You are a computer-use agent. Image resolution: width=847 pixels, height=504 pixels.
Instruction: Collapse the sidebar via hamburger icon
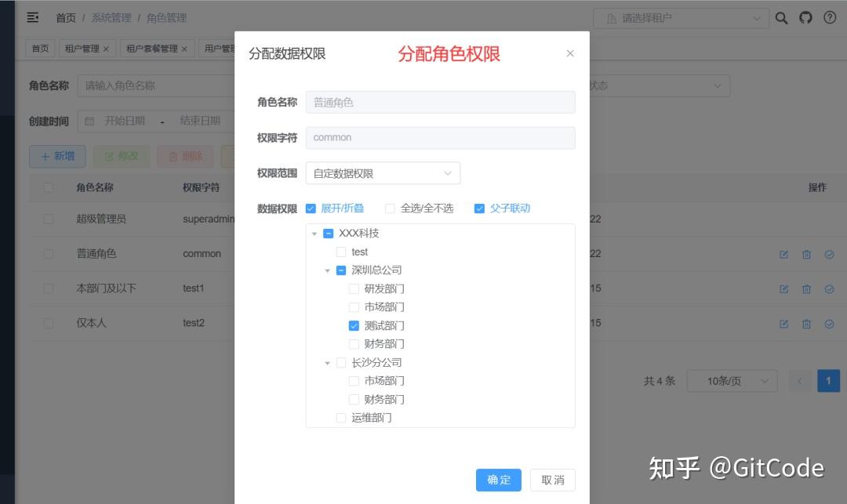(32, 17)
